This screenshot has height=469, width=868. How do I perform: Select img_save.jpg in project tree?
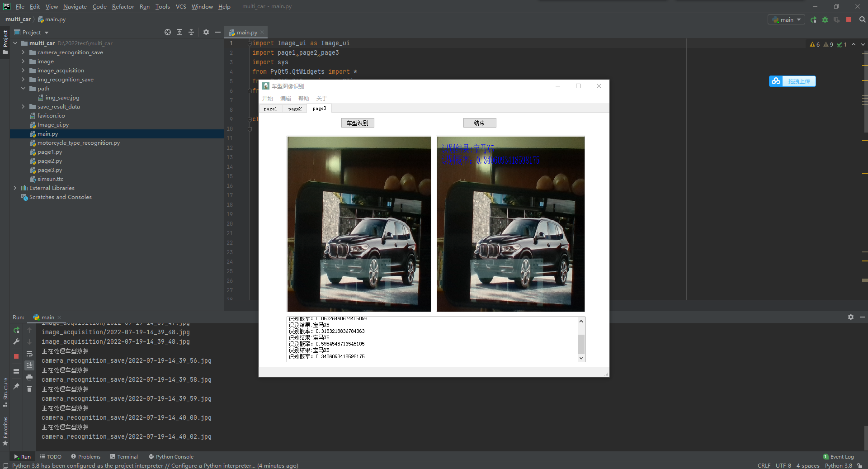(x=62, y=98)
